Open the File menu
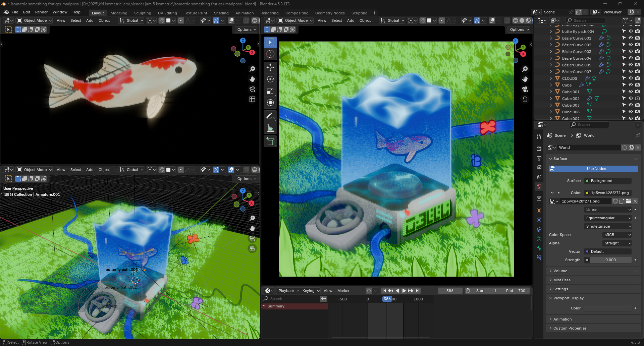 click(15, 12)
